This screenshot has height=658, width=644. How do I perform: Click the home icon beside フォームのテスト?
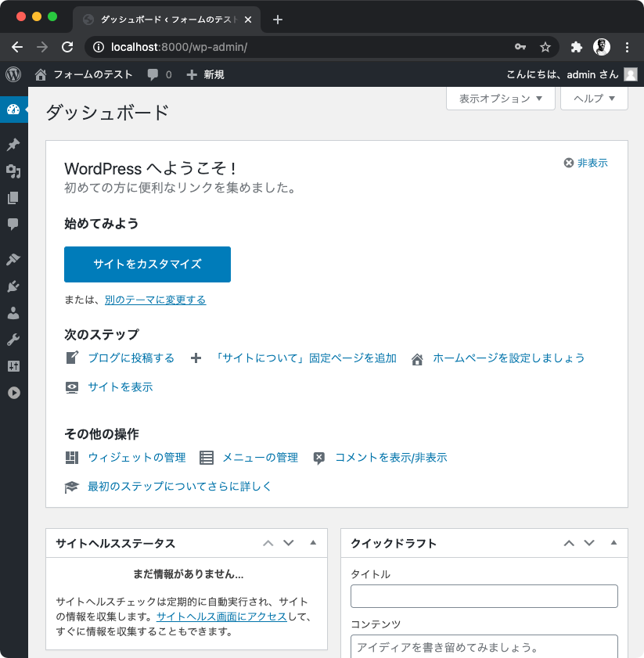click(x=41, y=74)
